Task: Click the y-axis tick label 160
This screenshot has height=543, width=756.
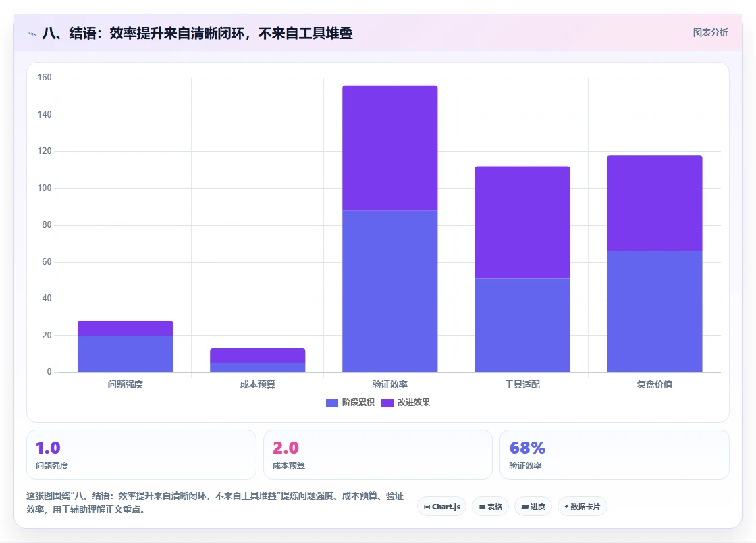Action: click(x=45, y=78)
